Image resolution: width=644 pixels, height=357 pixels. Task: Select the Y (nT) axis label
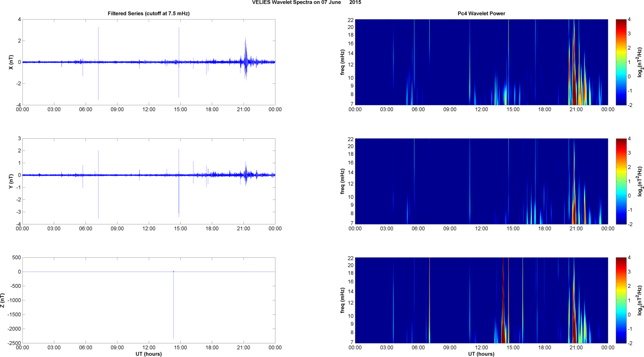pos(11,181)
